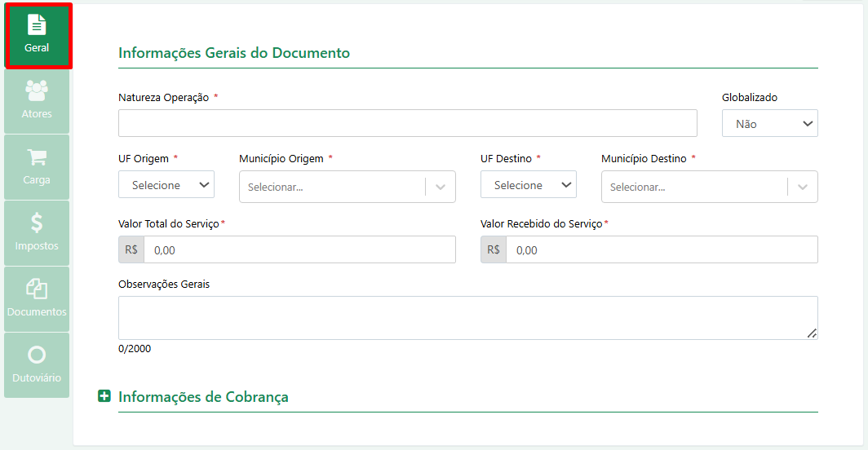The image size is (868, 450).
Task: Expand Informações de Cobrança plus icon
Action: tap(104, 395)
